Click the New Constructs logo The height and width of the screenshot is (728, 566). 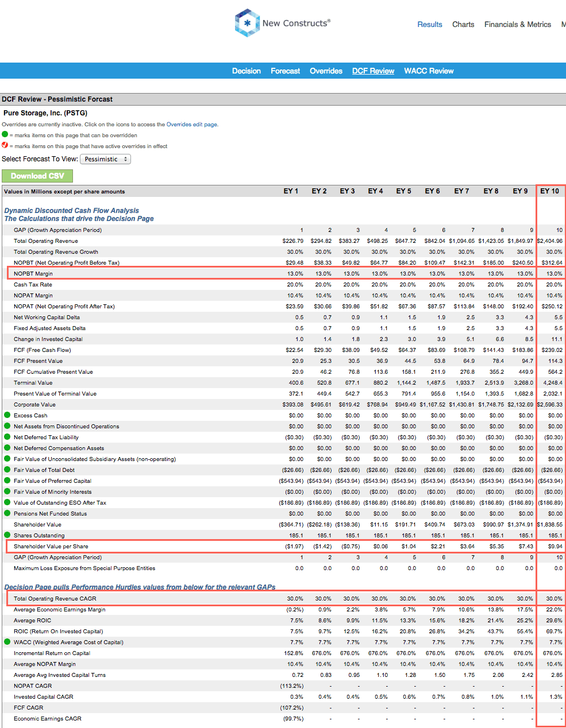tap(283, 23)
